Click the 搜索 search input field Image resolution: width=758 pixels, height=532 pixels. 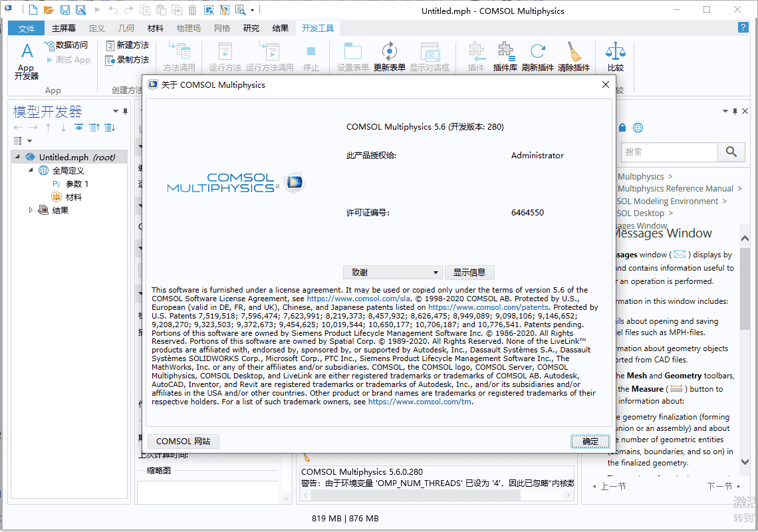[669, 152]
